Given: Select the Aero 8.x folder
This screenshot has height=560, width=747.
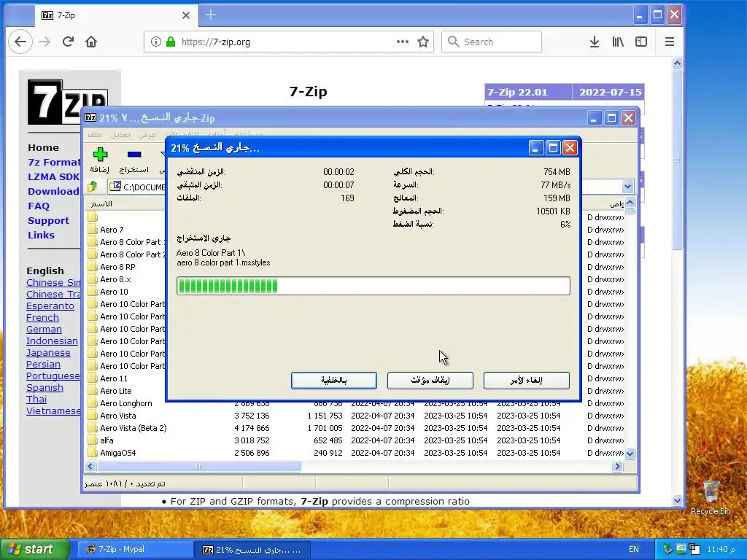Looking at the screenshot, I should [x=115, y=279].
